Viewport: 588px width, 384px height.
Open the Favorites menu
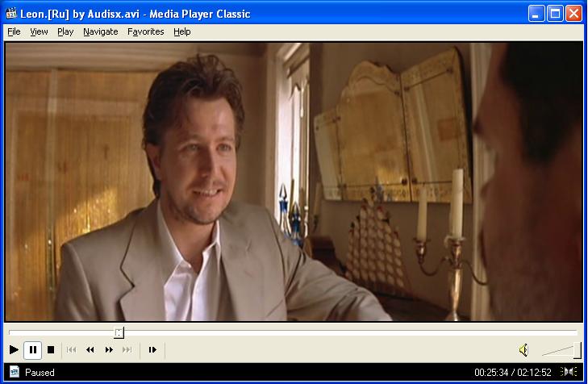(145, 32)
